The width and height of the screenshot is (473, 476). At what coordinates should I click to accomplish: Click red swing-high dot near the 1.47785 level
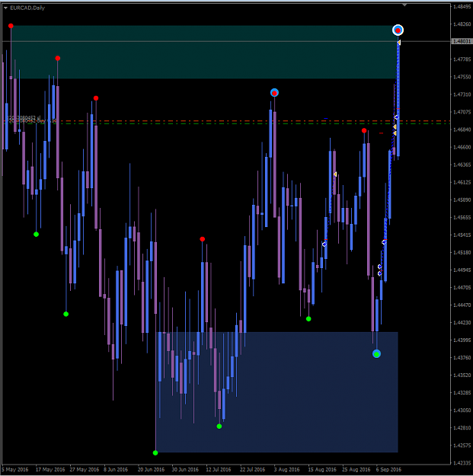click(58, 58)
